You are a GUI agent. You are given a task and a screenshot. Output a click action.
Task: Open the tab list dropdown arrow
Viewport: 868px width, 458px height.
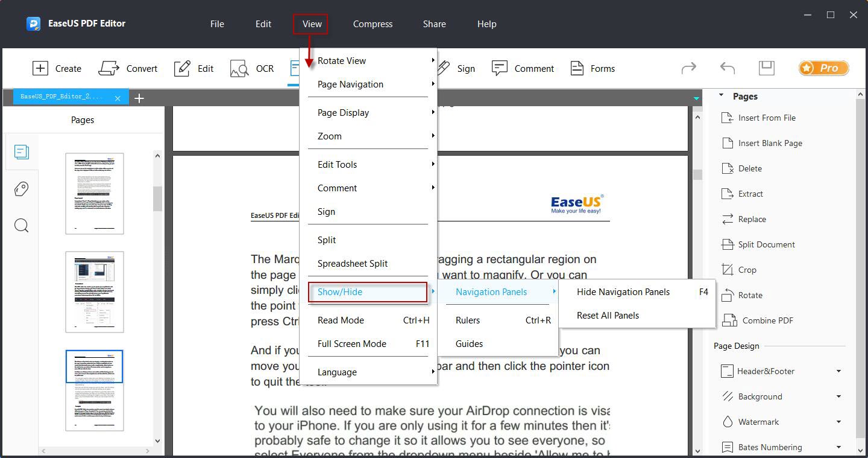click(696, 98)
